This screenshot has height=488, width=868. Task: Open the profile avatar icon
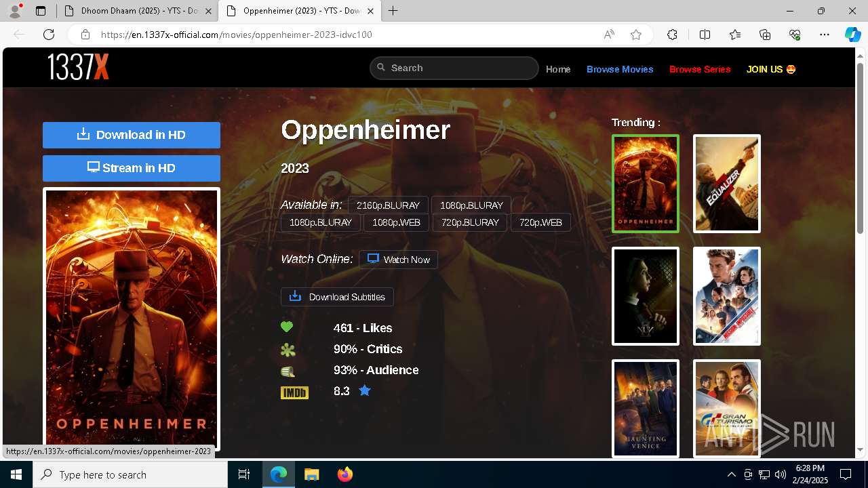[x=15, y=11]
